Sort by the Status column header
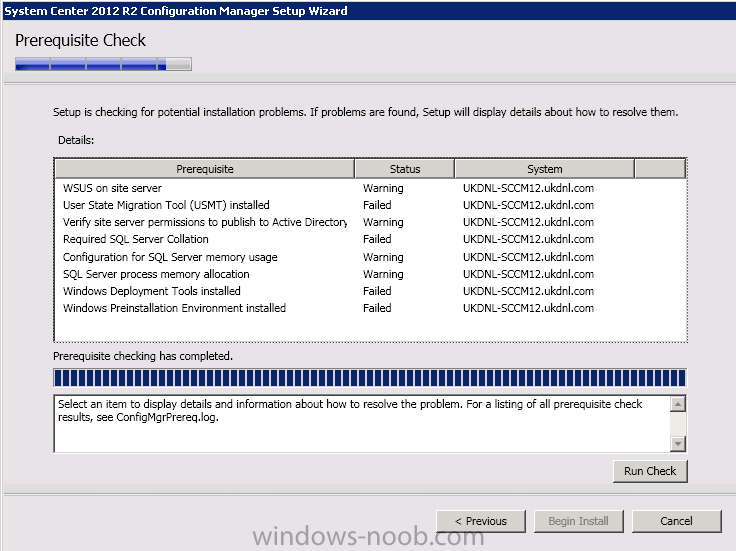Screen dimensions: 736x551 [405, 169]
